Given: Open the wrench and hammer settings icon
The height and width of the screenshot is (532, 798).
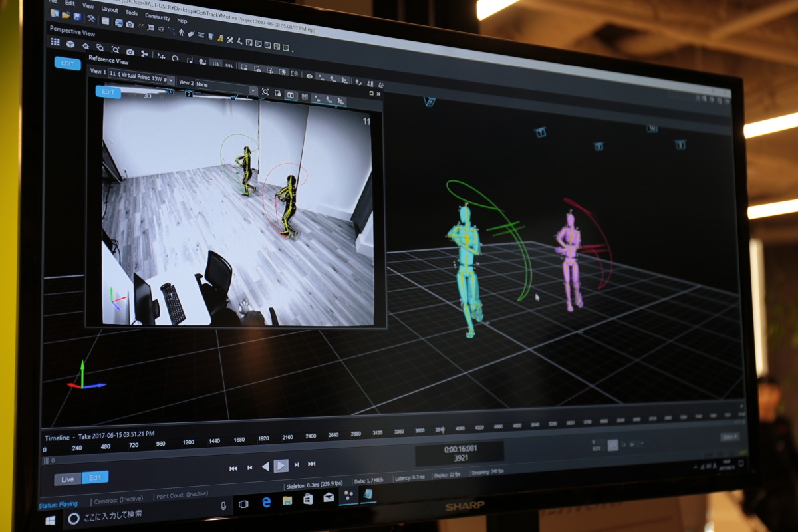Looking at the screenshot, I should click(x=91, y=18).
